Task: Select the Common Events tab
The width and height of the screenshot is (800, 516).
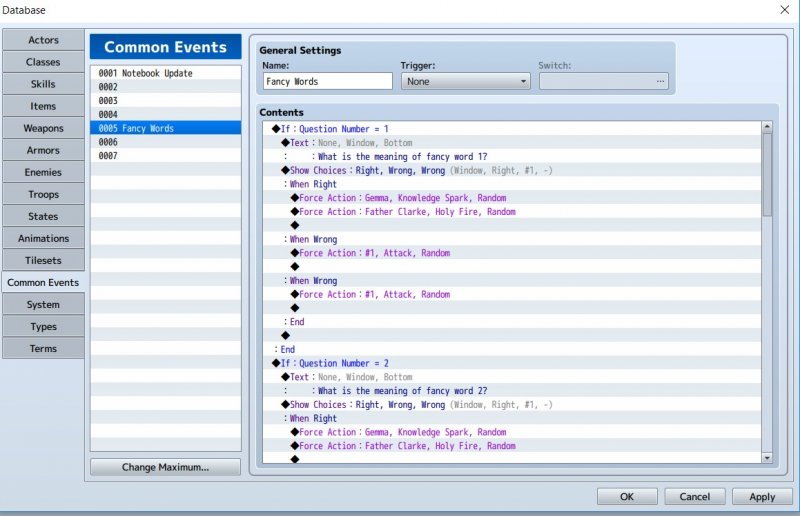Action: 43,282
